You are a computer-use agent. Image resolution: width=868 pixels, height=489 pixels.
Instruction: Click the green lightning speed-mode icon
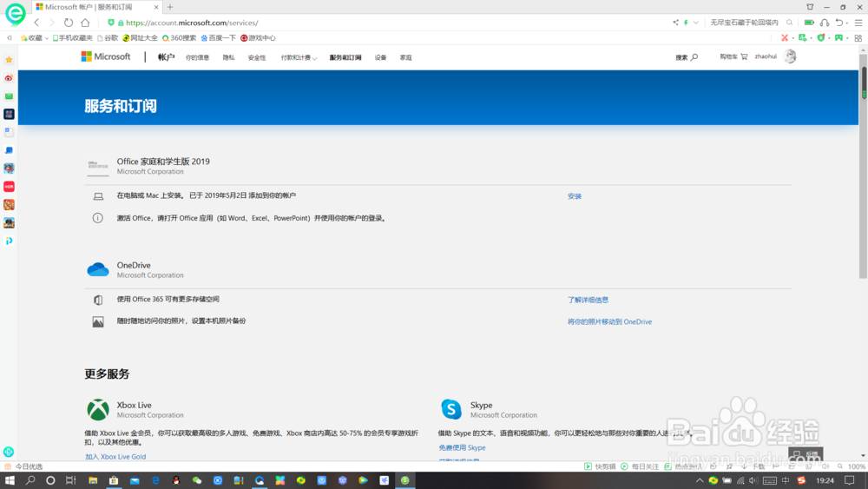pyautogui.click(x=686, y=23)
